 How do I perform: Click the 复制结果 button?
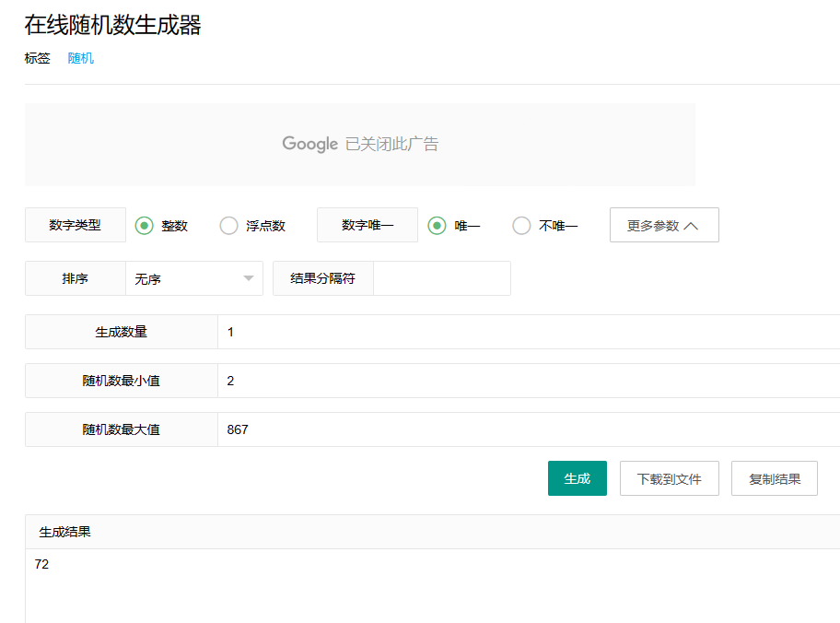tap(774, 478)
